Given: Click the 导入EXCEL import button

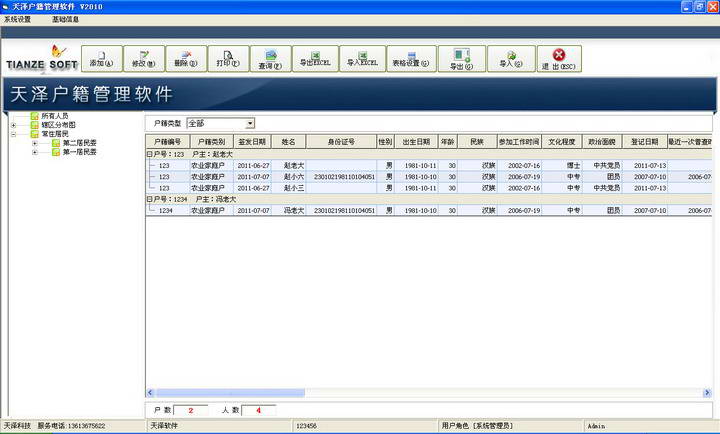Looking at the screenshot, I should click(x=361, y=58).
